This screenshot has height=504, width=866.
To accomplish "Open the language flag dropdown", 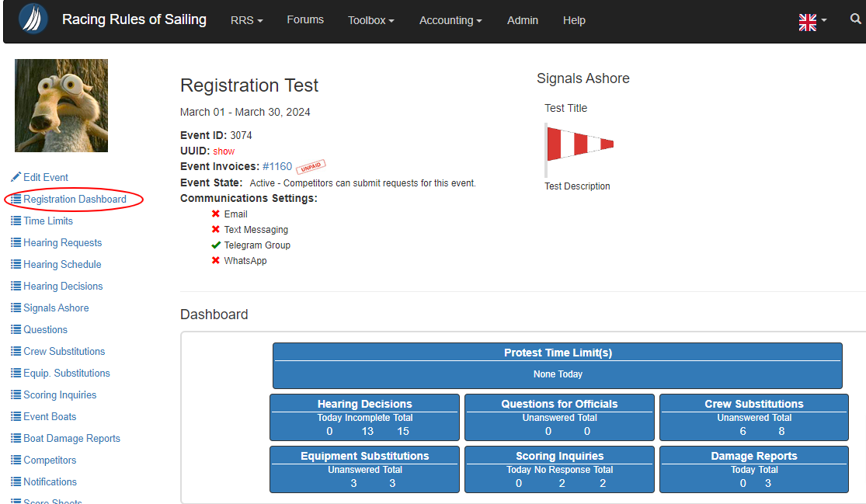I will (x=812, y=21).
